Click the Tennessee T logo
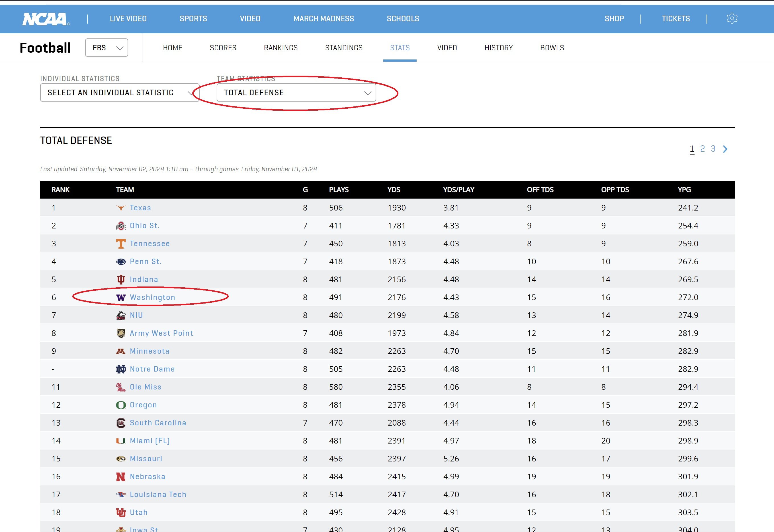The image size is (774, 532). [x=121, y=244]
